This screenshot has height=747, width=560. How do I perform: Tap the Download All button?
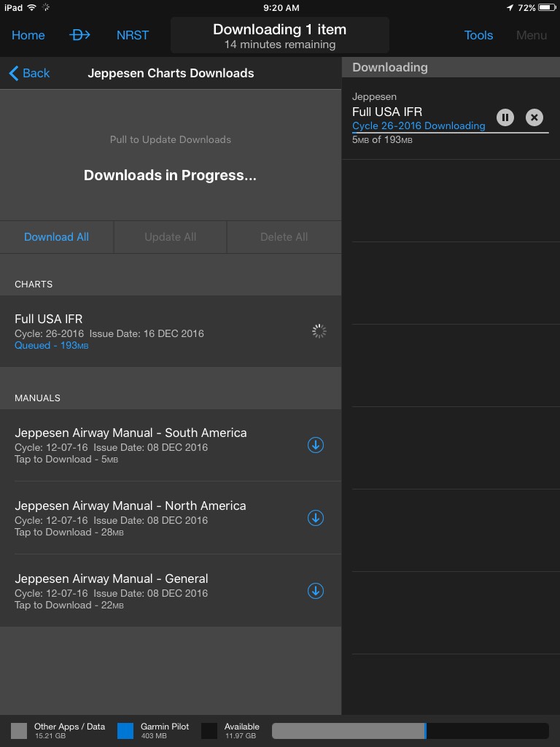56,236
